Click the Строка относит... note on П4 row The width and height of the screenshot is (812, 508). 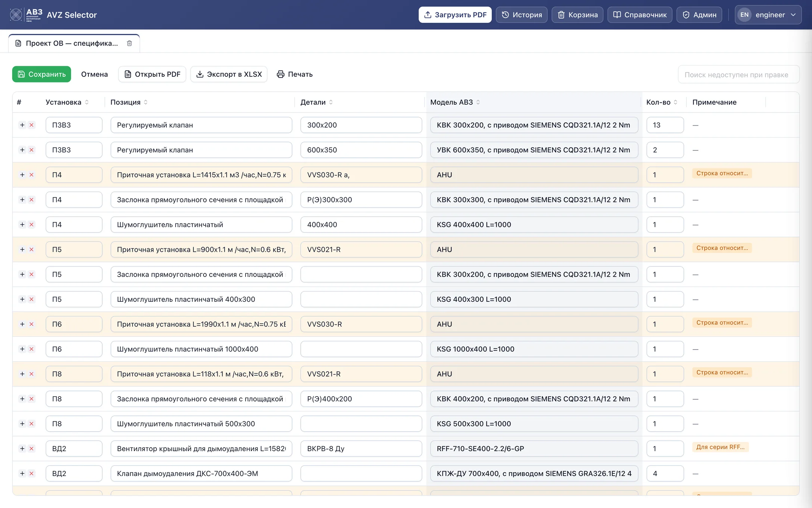[x=722, y=173]
